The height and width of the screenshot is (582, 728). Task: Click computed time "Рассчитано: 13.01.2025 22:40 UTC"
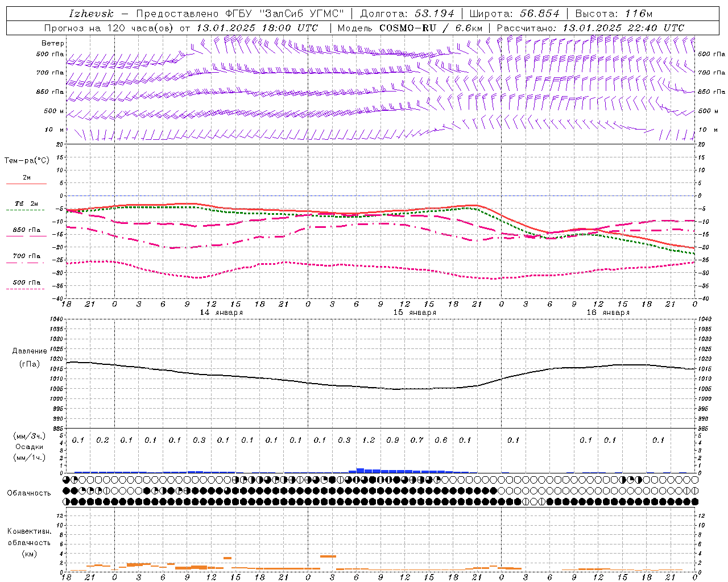coord(590,28)
